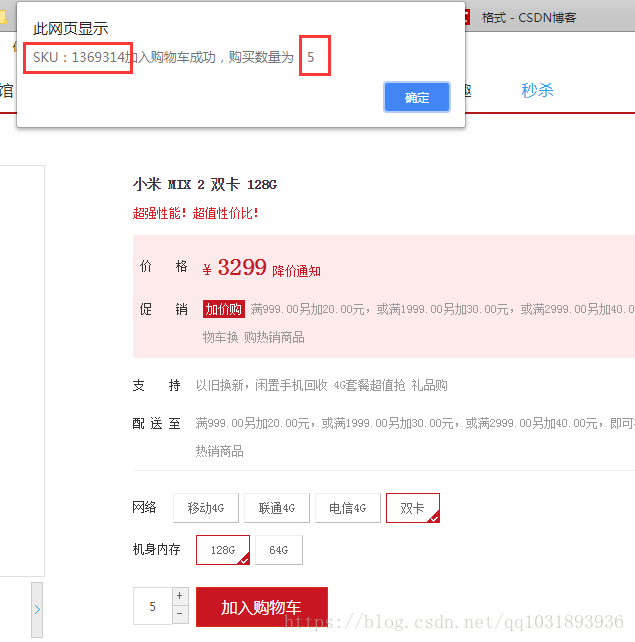Switch to the 格式 - CSDN博客 browser tab
The height and width of the screenshot is (642, 635).
click(x=529, y=18)
